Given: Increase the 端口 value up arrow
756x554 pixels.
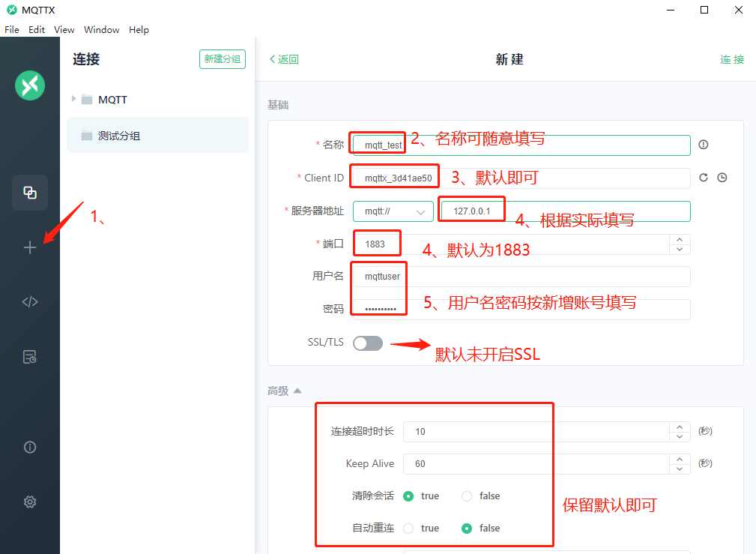Looking at the screenshot, I should click(680, 240).
